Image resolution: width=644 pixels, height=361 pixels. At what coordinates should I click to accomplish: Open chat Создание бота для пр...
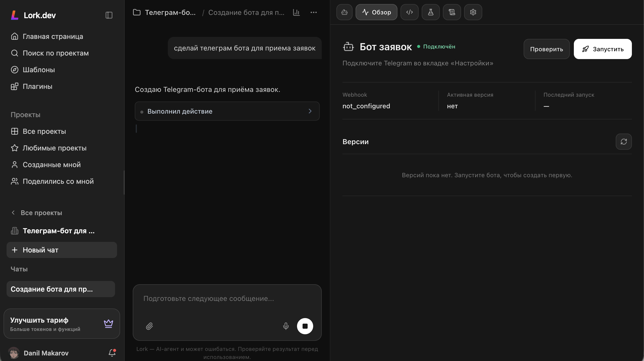[61, 289]
